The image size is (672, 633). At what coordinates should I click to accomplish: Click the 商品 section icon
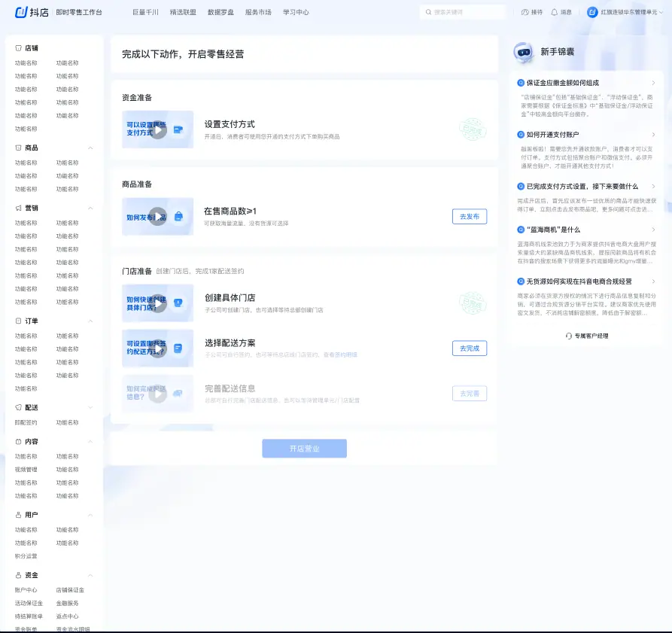[x=18, y=148]
